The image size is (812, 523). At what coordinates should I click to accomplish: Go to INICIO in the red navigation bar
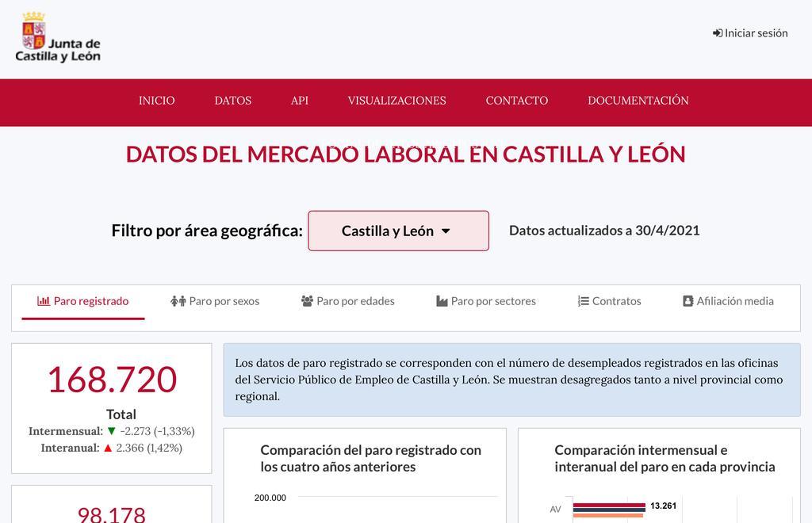[x=156, y=101]
